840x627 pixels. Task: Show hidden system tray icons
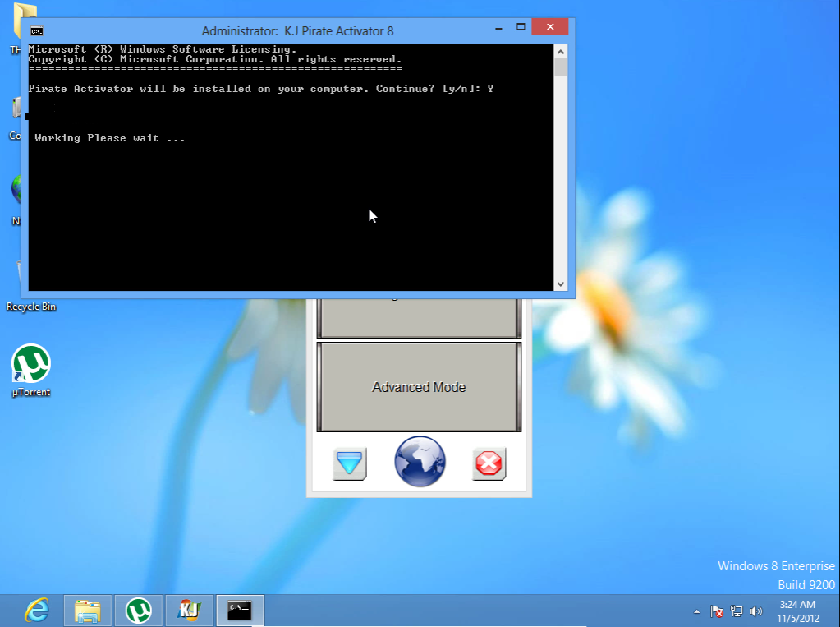[x=696, y=611]
